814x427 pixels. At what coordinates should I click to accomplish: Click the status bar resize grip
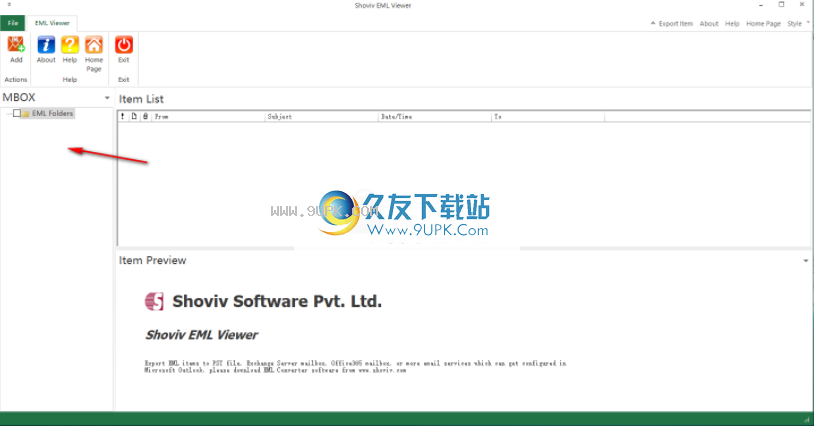click(x=806, y=419)
